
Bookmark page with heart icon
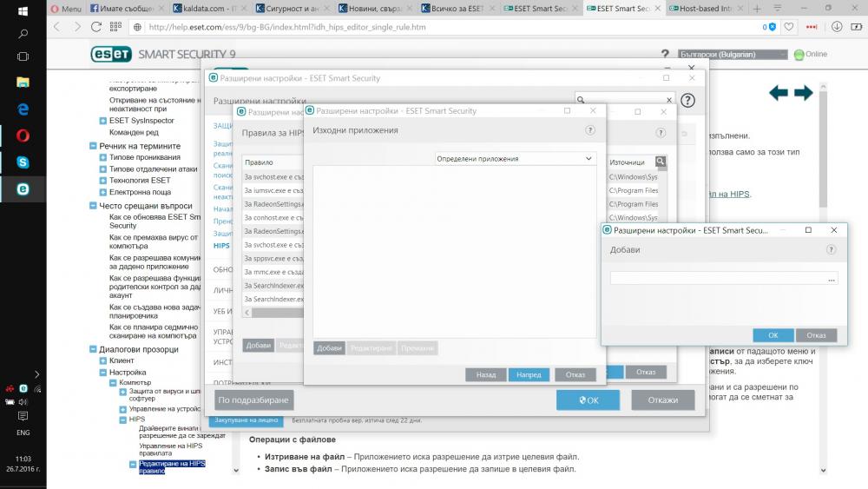tap(789, 27)
